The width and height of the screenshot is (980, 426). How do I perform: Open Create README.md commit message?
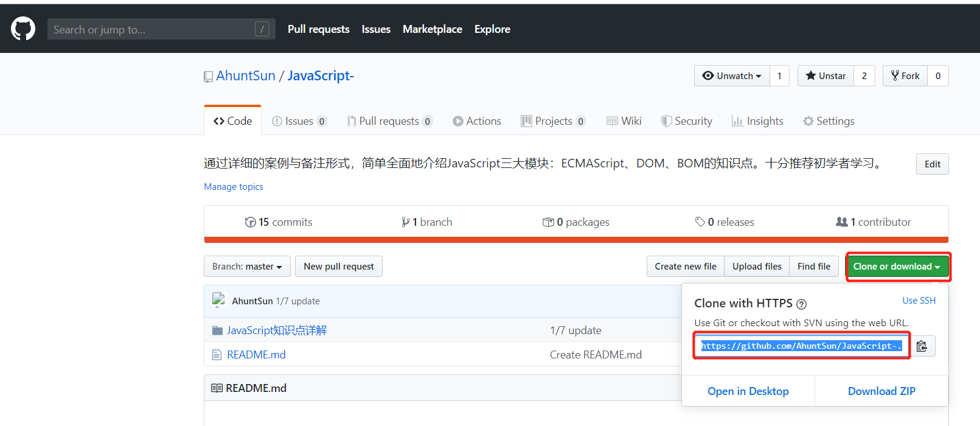click(x=596, y=355)
